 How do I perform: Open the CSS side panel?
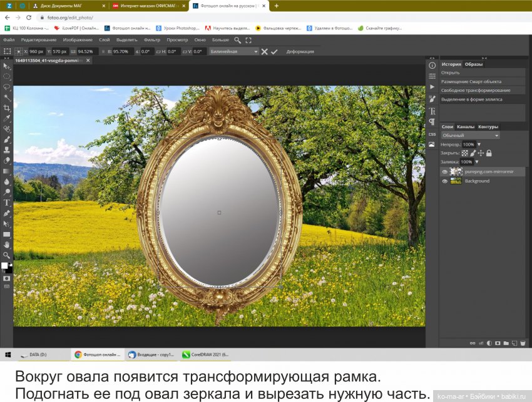click(432, 134)
